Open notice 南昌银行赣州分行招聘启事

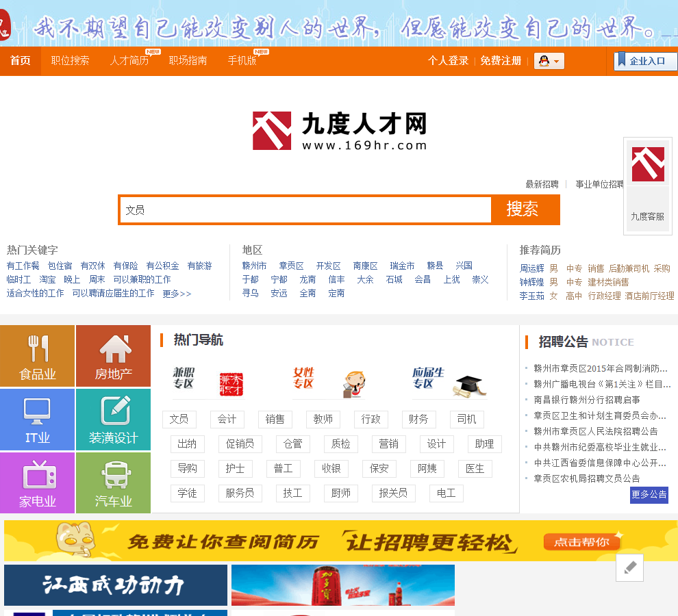click(x=587, y=400)
